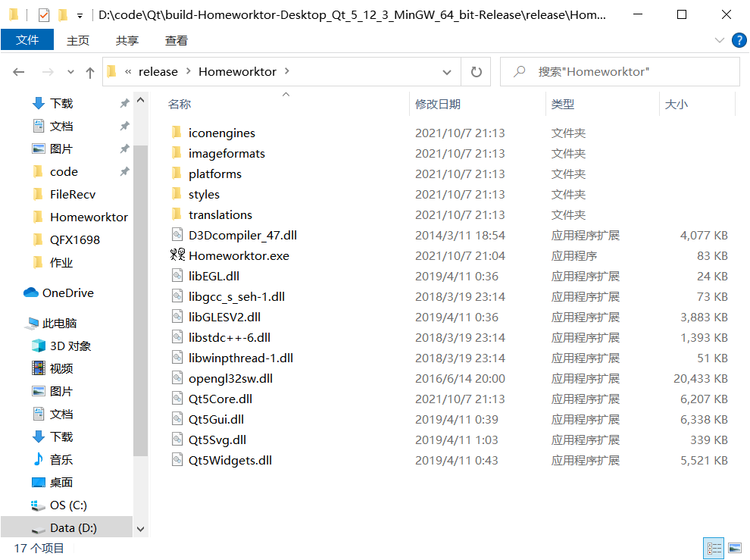Select libstdc++-6.dll file name
This screenshot has width=750, height=560.
pyautogui.click(x=230, y=337)
